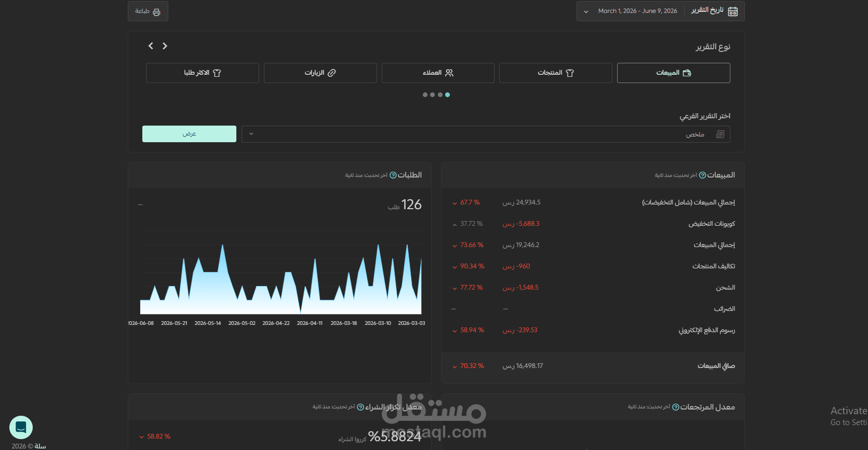Click the الشحن row label
The image size is (868, 450).
point(726,288)
